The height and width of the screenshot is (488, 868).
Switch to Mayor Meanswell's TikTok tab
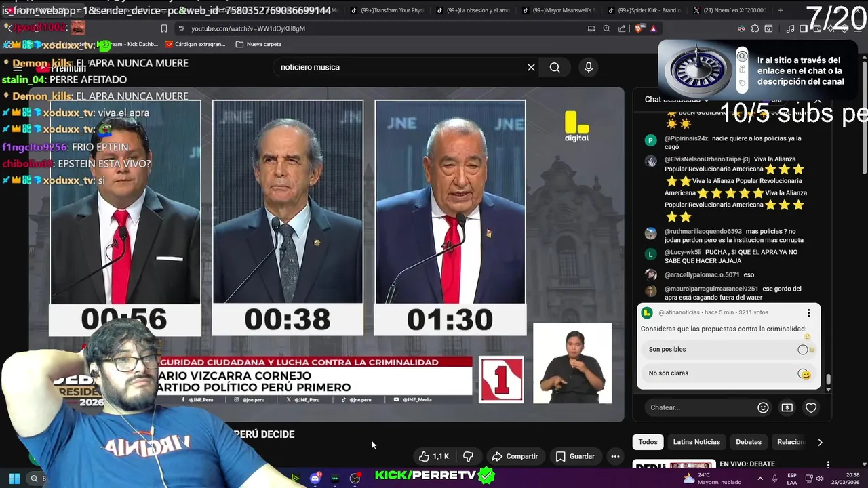(x=559, y=10)
